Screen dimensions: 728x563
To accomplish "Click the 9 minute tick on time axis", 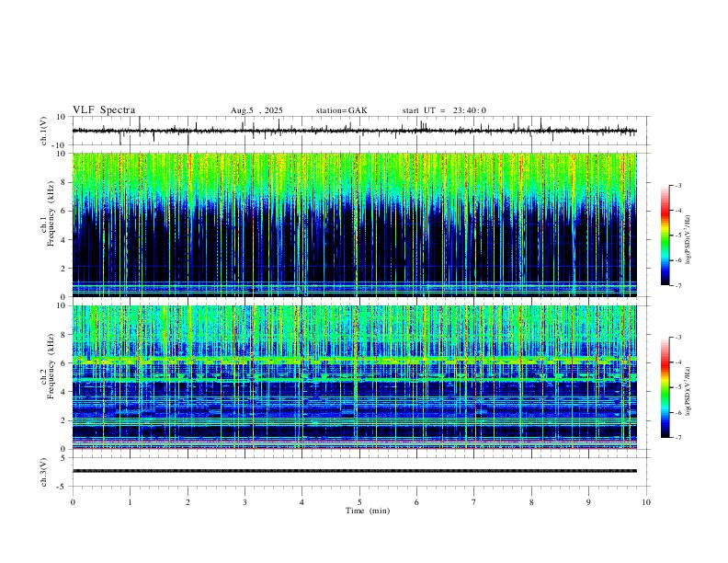I will 588,502.
